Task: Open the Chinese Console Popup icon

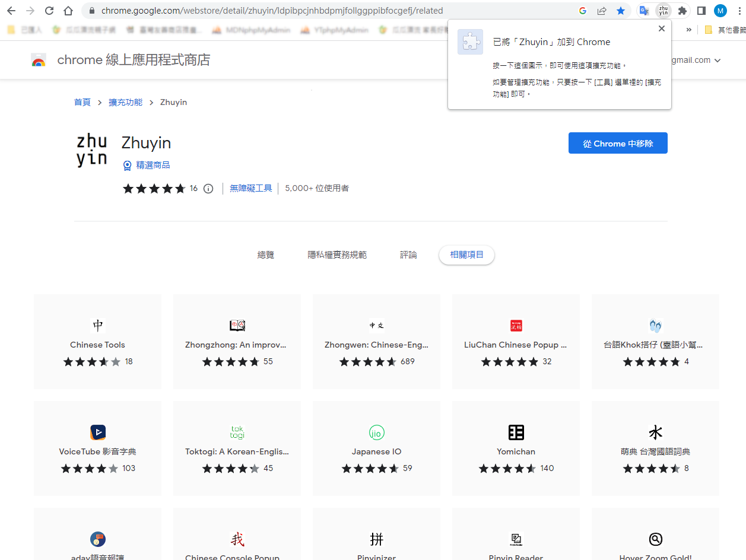Action: point(237,539)
